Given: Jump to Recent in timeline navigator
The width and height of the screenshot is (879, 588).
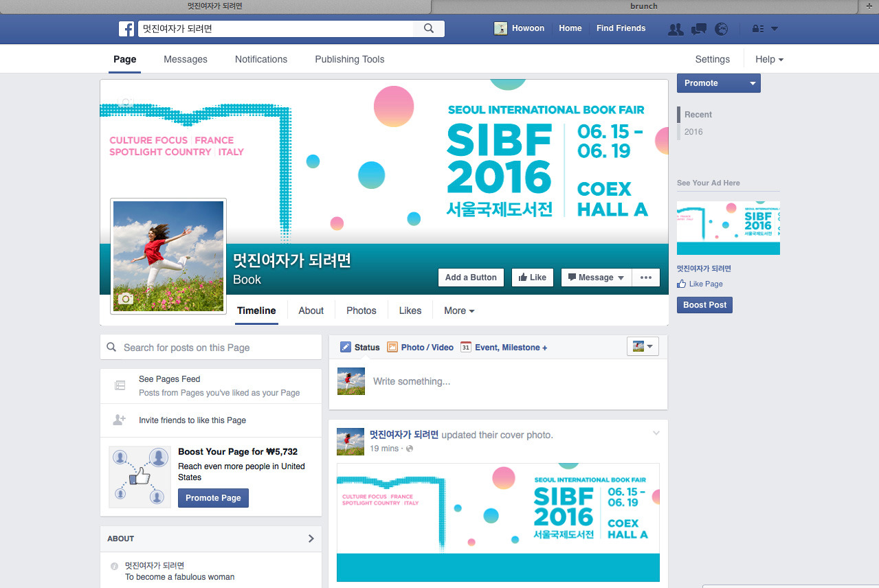Looking at the screenshot, I should pyautogui.click(x=698, y=115).
